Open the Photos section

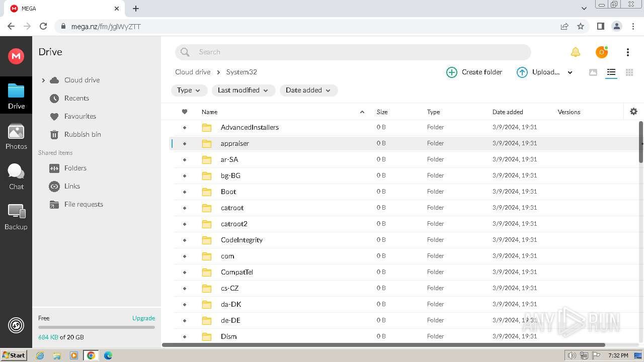16,137
